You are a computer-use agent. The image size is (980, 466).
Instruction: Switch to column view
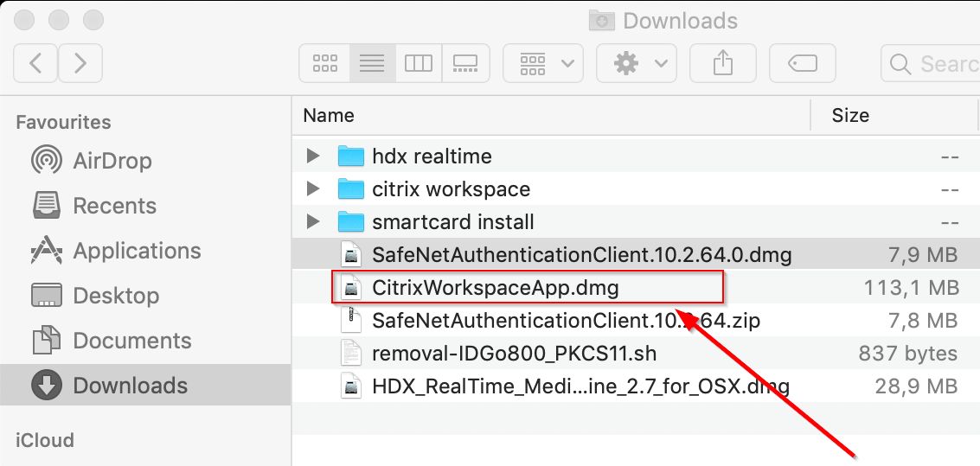[x=418, y=63]
